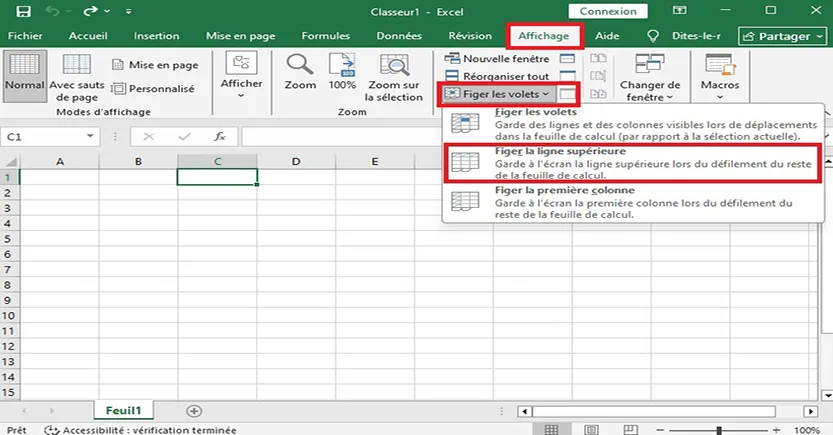Click the synchronous scrolling icon
Image resolution: width=833 pixels, height=435 pixels.
point(598,76)
